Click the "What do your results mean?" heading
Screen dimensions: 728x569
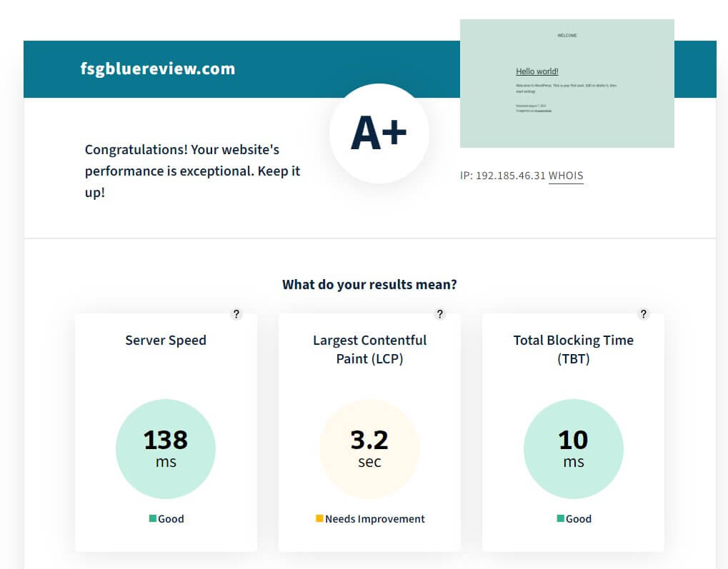[369, 285]
